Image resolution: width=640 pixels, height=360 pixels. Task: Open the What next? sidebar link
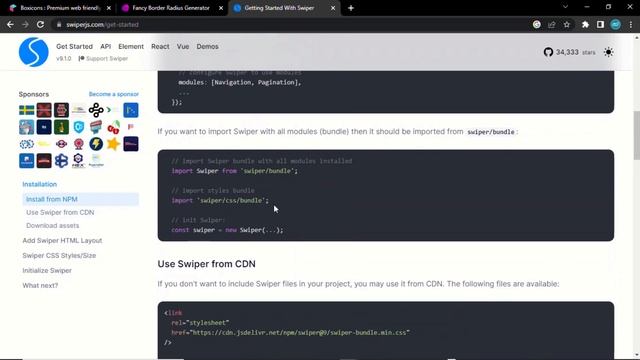point(40,285)
